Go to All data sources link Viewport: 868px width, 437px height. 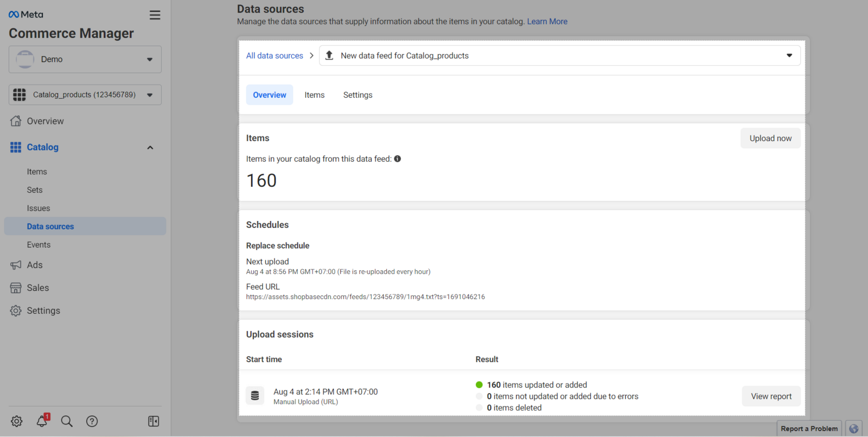point(275,55)
